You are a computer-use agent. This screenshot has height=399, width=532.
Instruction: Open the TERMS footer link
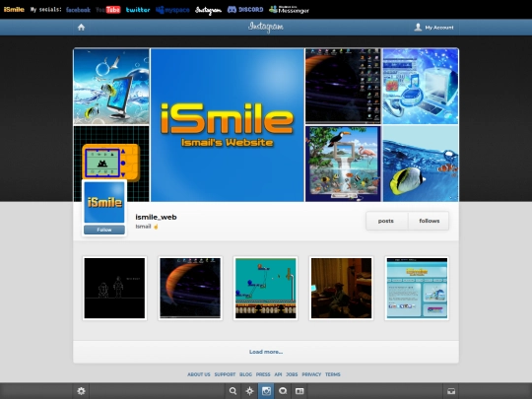tap(333, 374)
